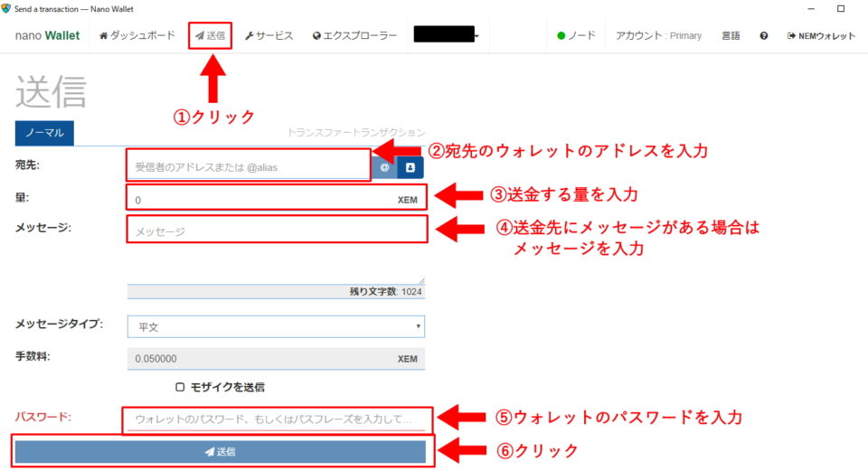Focus the メッセージ text area

click(277, 252)
